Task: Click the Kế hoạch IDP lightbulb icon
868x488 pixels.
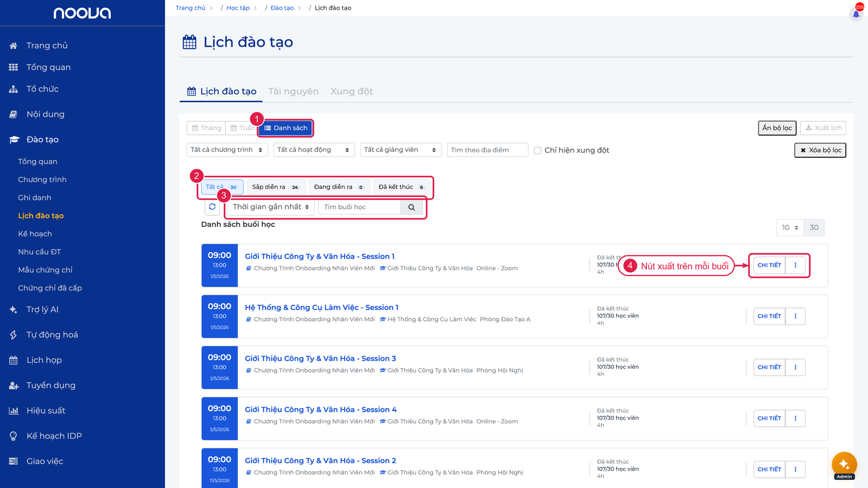Action: pyautogui.click(x=14, y=436)
